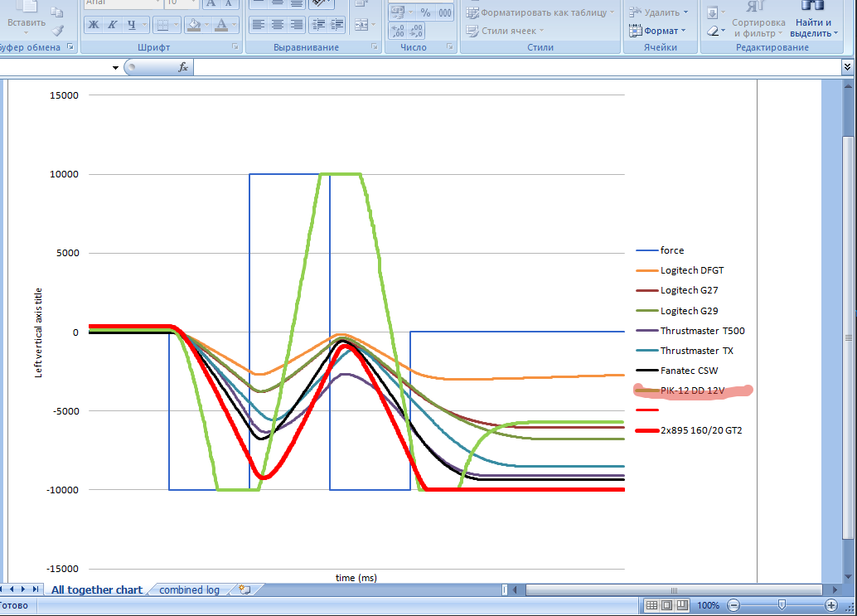Open the Name Box dropdown arrow
The width and height of the screenshot is (857, 616).
(115, 67)
